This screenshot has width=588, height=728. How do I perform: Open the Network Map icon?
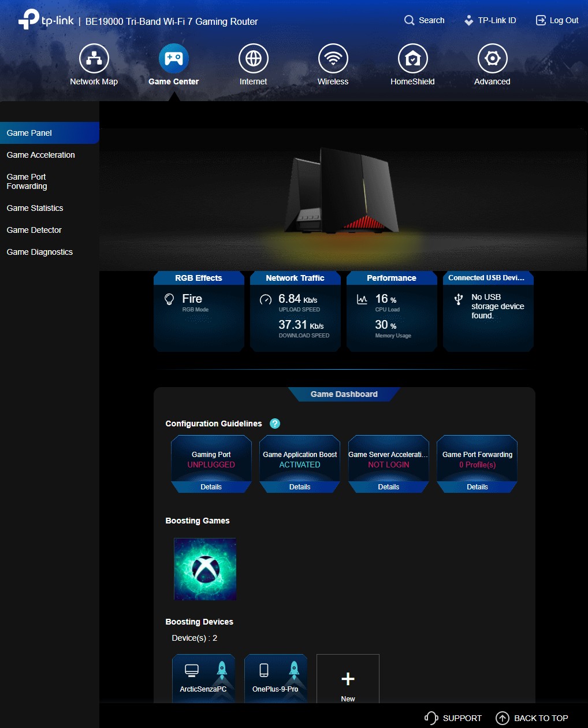[x=94, y=59]
